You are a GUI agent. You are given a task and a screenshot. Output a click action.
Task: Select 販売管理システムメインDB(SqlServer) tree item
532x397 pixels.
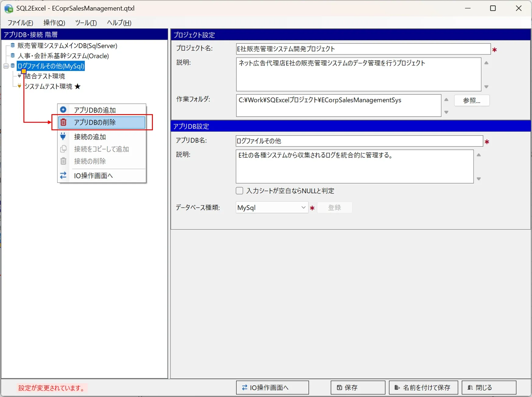67,46
